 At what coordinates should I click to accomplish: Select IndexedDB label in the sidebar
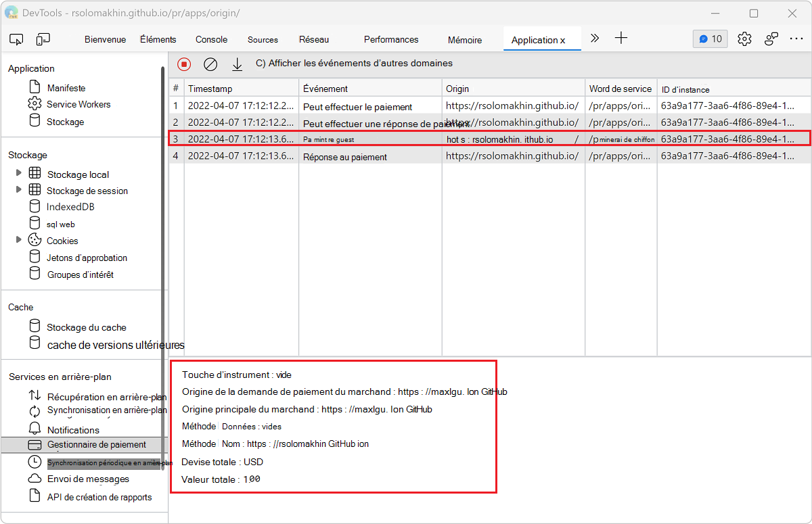70,207
